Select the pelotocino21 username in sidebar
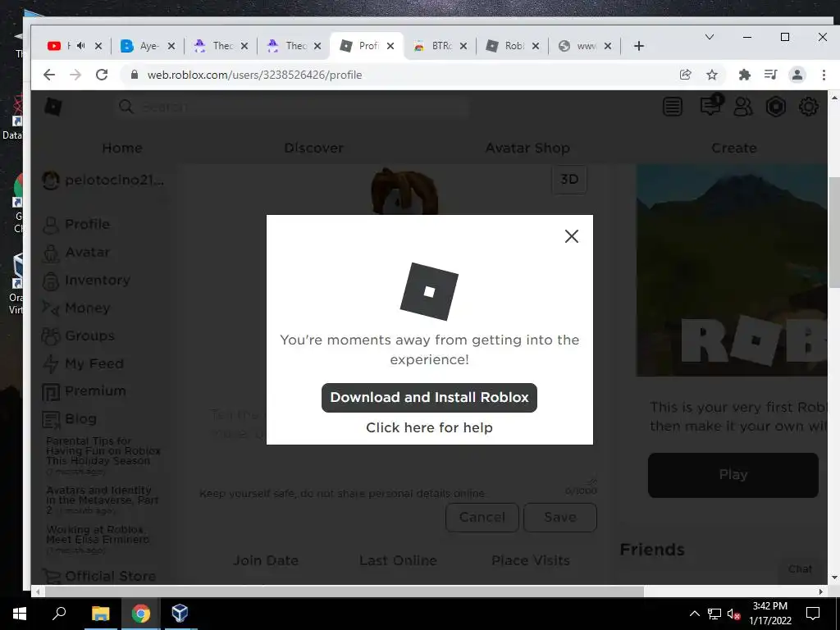The height and width of the screenshot is (630, 840). tap(114, 180)
